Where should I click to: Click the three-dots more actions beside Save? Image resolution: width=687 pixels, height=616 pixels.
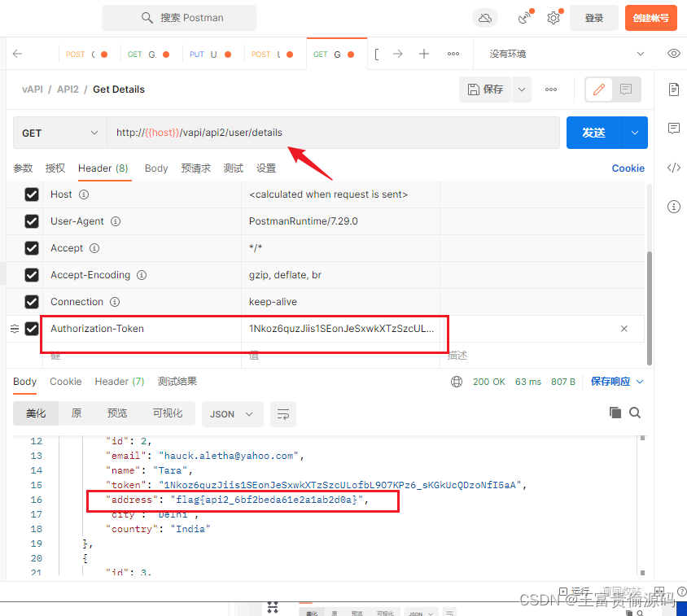551,90
